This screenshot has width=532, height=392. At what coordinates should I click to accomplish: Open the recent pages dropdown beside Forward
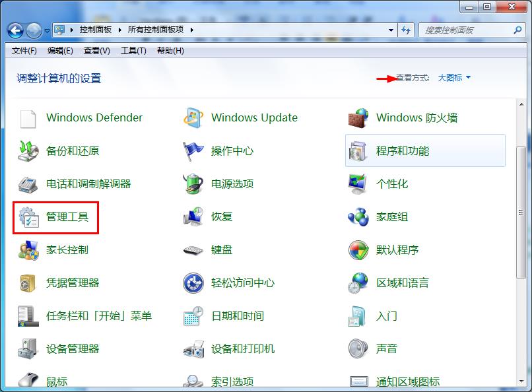tap(47, 31)
